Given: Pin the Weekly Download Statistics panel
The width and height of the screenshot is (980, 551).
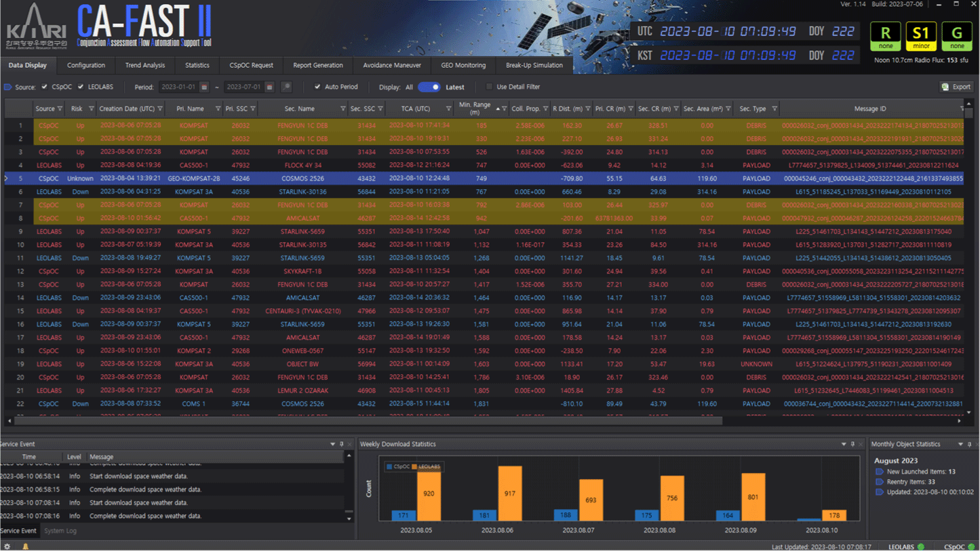Looking at the screenshot, I should (x=852, y=444).
